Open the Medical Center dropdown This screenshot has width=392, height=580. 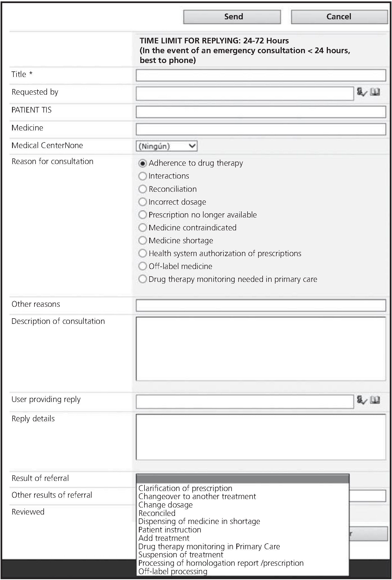coord(167,146)
